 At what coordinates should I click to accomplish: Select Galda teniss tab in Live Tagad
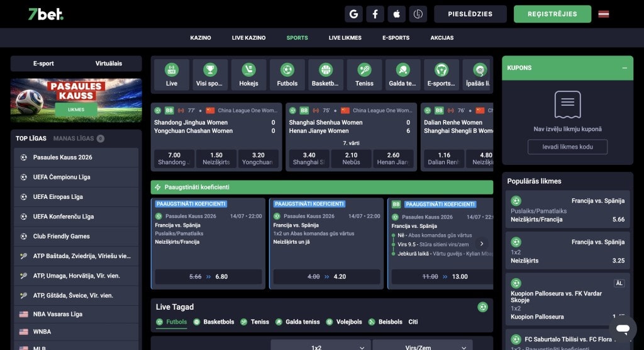297,322
